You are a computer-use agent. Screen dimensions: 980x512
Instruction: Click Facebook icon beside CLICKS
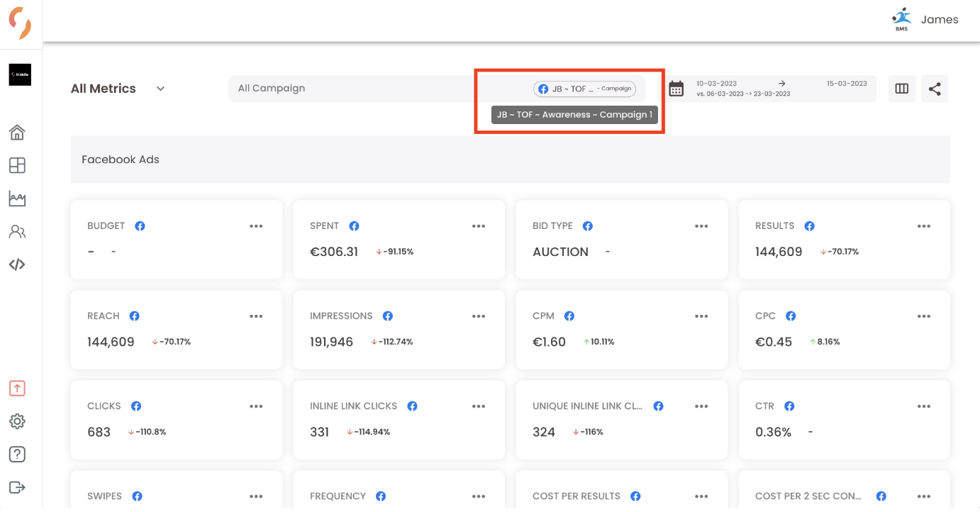tap(136, 406)
